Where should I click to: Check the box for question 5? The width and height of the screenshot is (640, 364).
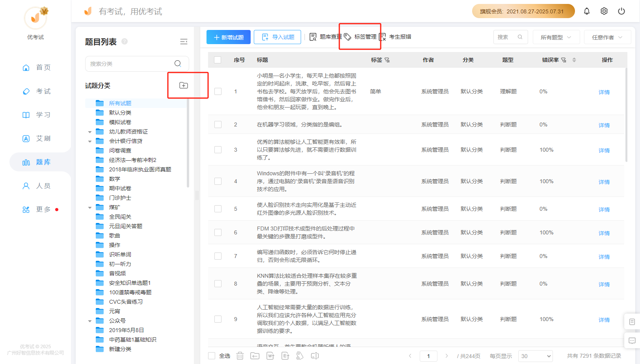coord(218,209)
